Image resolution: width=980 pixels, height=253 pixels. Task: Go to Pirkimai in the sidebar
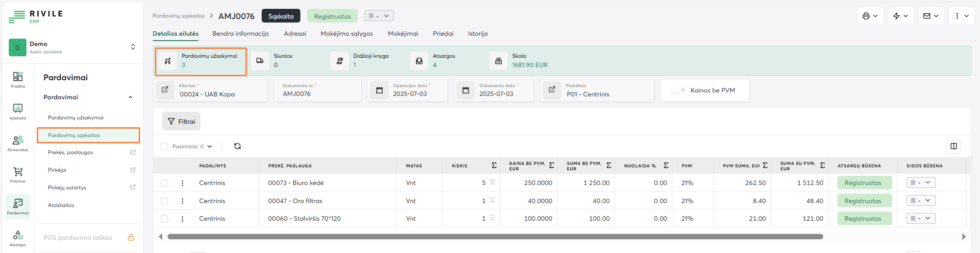(x=18, y=174)
